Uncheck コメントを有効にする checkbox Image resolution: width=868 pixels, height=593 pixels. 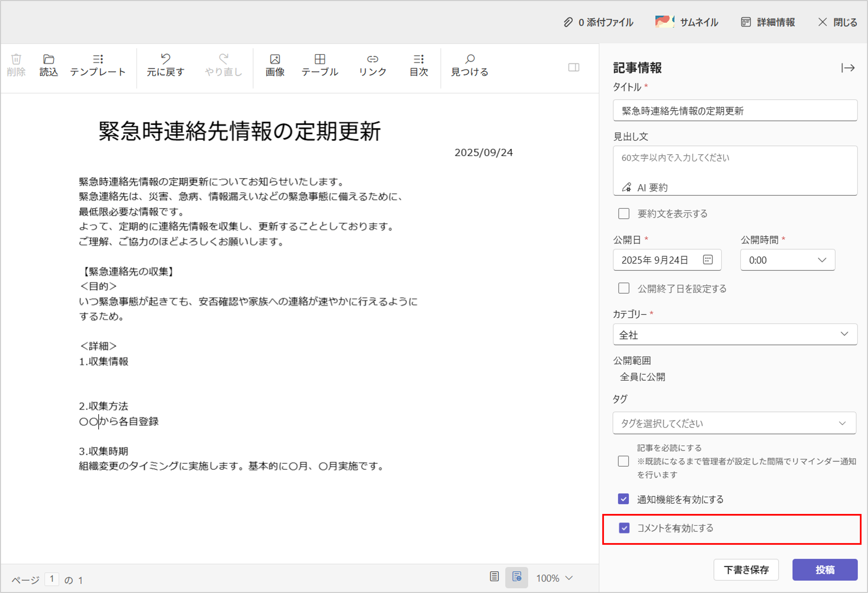click(624, 528)
